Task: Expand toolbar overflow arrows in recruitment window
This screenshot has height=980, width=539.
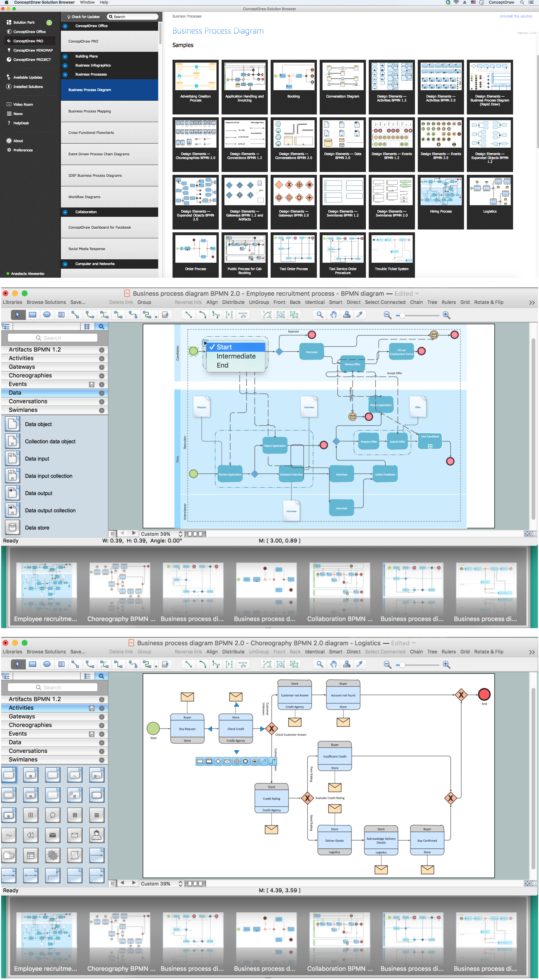Action: [x=532, y=303]
